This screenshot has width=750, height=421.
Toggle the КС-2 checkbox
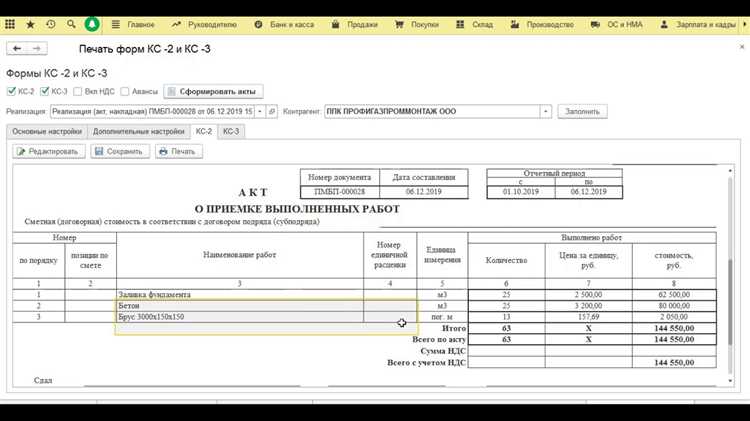pos(11,91)
